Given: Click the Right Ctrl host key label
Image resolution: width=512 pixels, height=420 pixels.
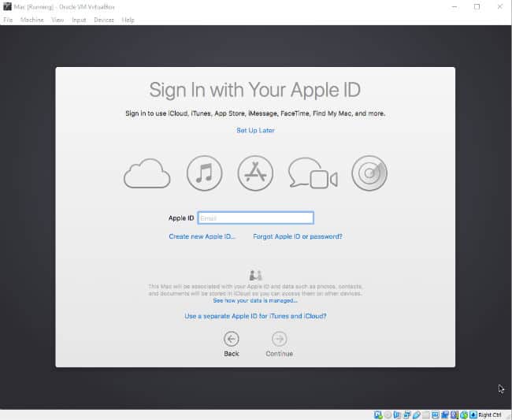Looking at the screenshot, I should [x=489, y=415].
